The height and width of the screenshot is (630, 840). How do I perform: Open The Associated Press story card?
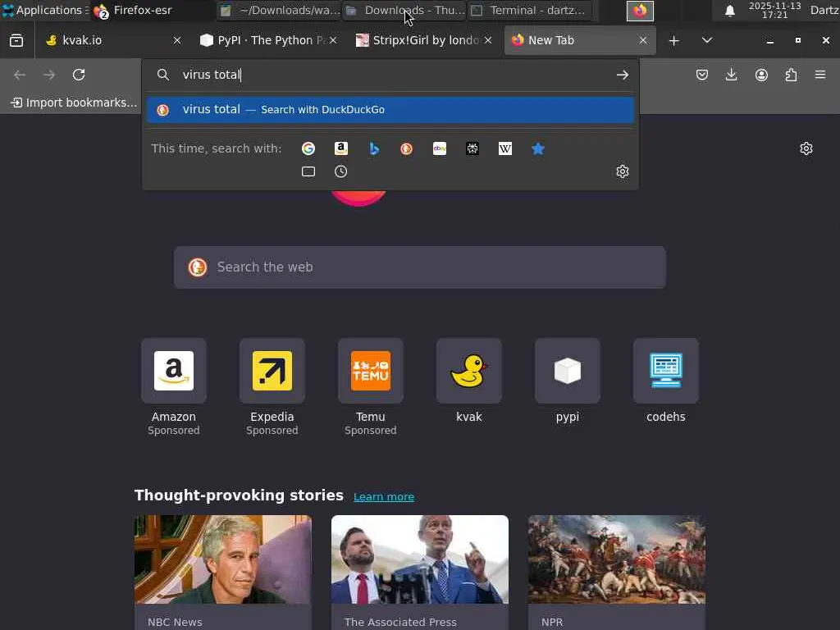pyautogui.click(x=420, y=572)
